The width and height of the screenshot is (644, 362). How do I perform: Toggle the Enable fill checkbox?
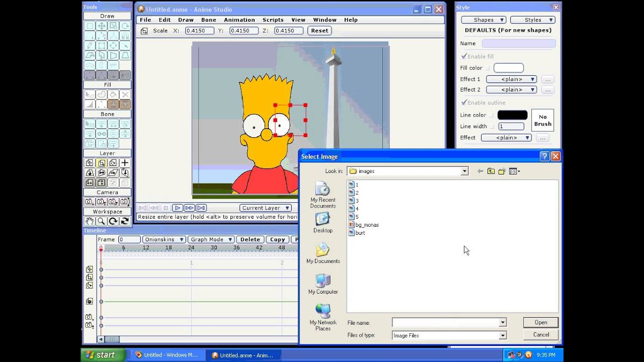[x=464, y=56]
